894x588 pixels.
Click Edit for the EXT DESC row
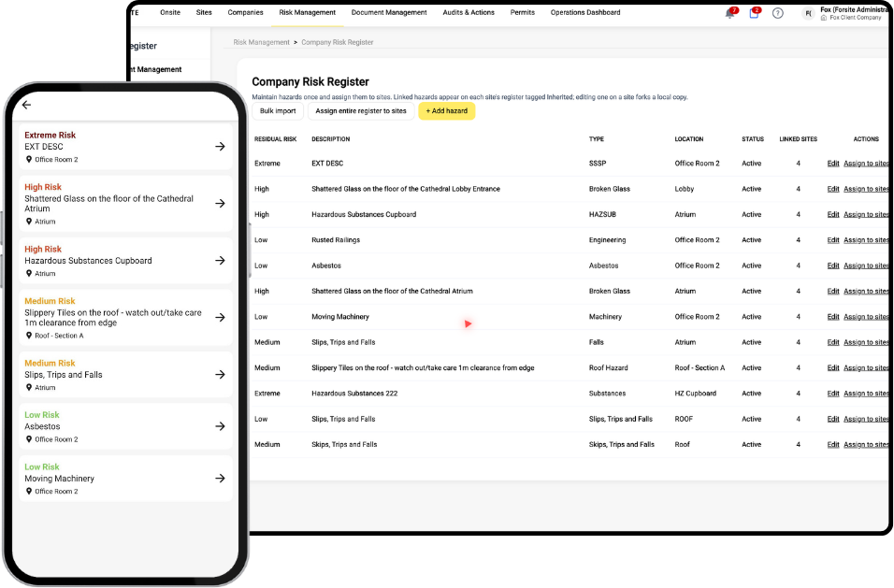pos(833,164)
